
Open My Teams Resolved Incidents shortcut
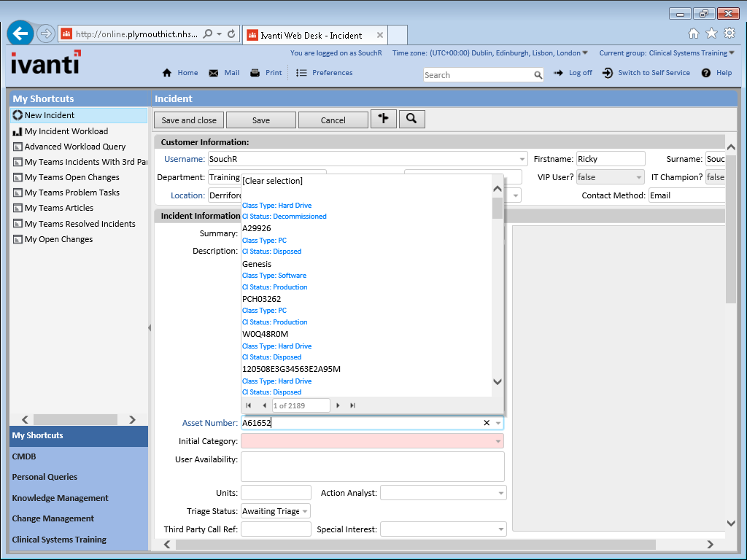79,224
